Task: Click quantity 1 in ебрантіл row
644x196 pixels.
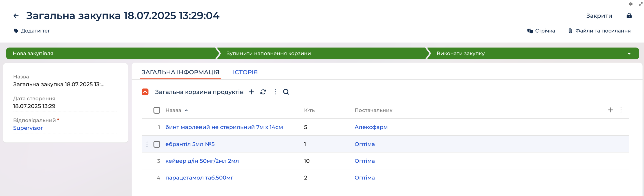Action: (x=305, y=144)
